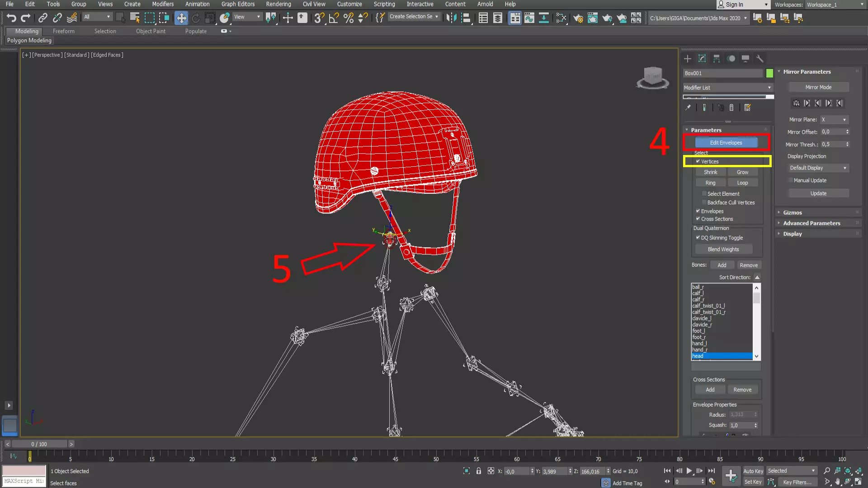Switch to the Freeform ribbon tab

63,31
